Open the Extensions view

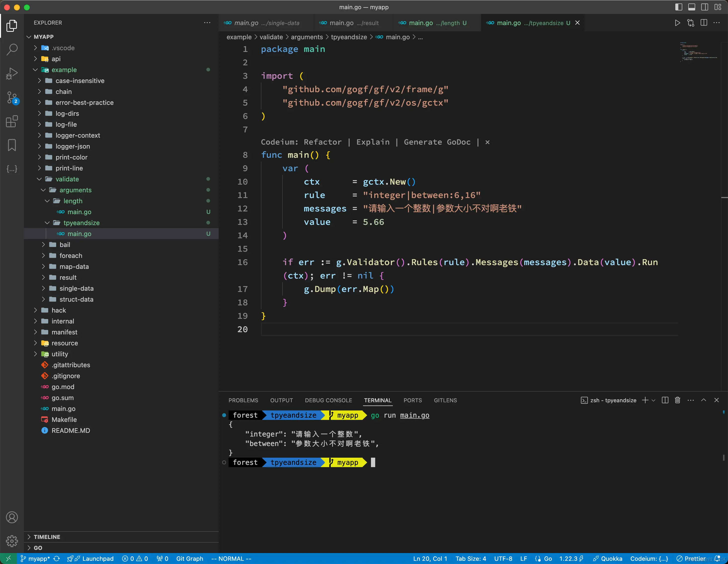coord(12,121)
